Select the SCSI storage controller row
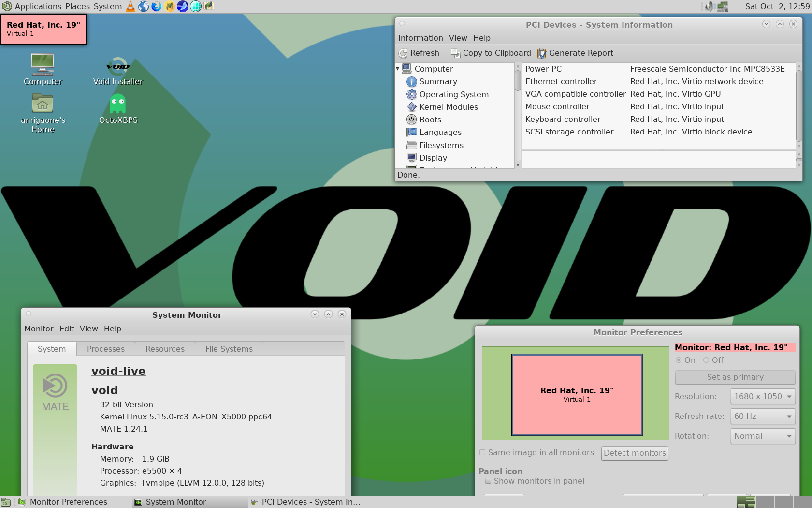The width and height of the screenshot is (812, 508). (658, 132)
